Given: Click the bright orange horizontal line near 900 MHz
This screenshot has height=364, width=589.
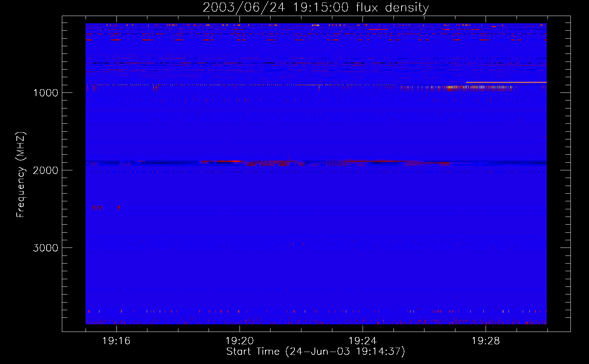Looking at the screenshot, I should [x=506, y=82].
